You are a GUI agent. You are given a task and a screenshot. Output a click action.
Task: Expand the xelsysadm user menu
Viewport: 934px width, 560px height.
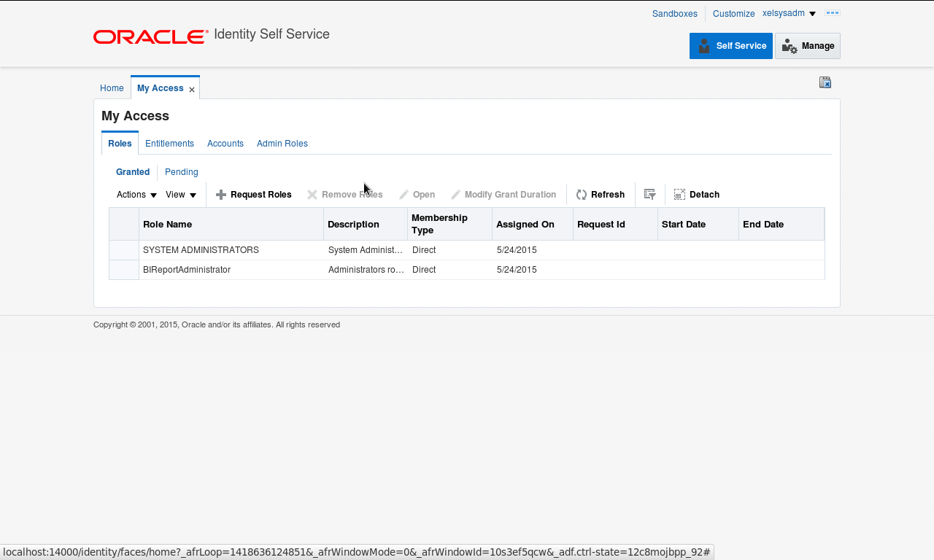pos(789,12)
